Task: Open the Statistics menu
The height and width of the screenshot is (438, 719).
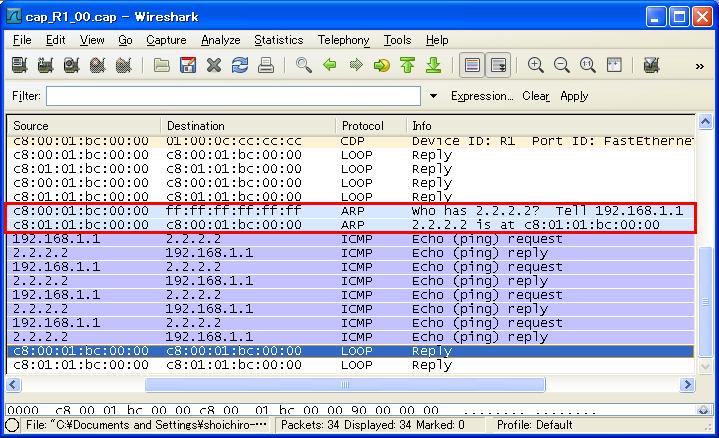Action: [x=279, y=40]
